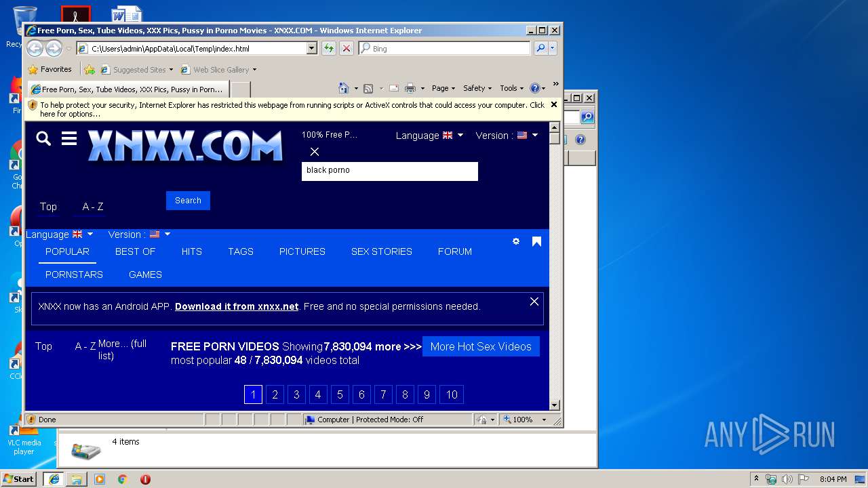Image resolution: width=868 pixels, height=488 pixels.
Task: Switch to the PICTURES section tab
Action: (x=302, y=251)
